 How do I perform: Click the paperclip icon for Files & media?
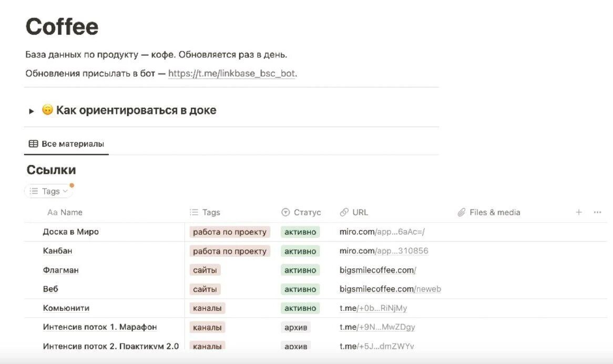click(462, 212)
